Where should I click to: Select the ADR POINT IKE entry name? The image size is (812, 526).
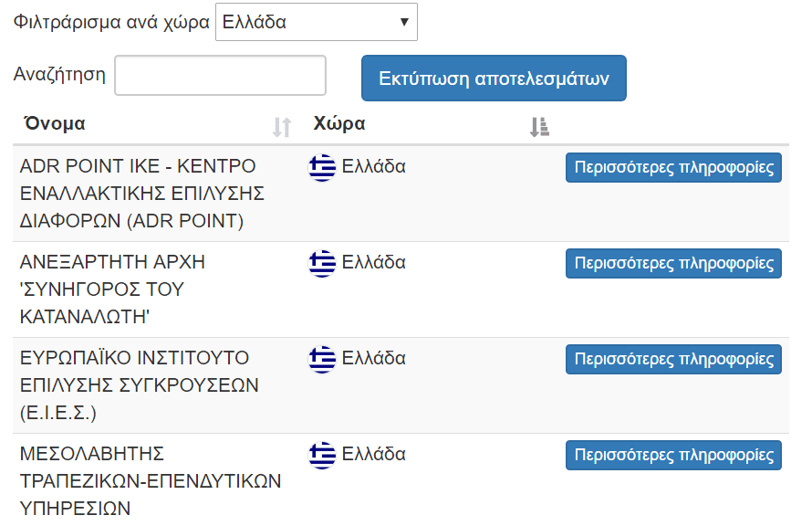click(x=142, y=194)
